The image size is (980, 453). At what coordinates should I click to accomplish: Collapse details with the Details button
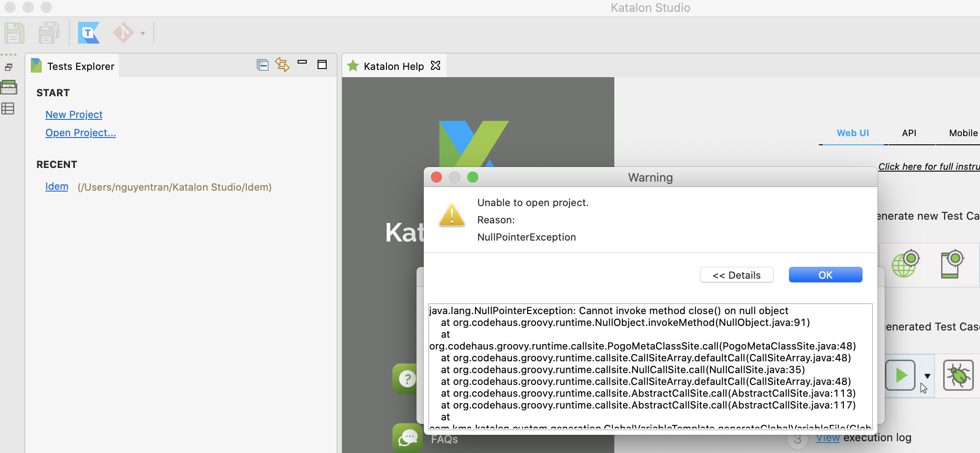tap(736, 275)
